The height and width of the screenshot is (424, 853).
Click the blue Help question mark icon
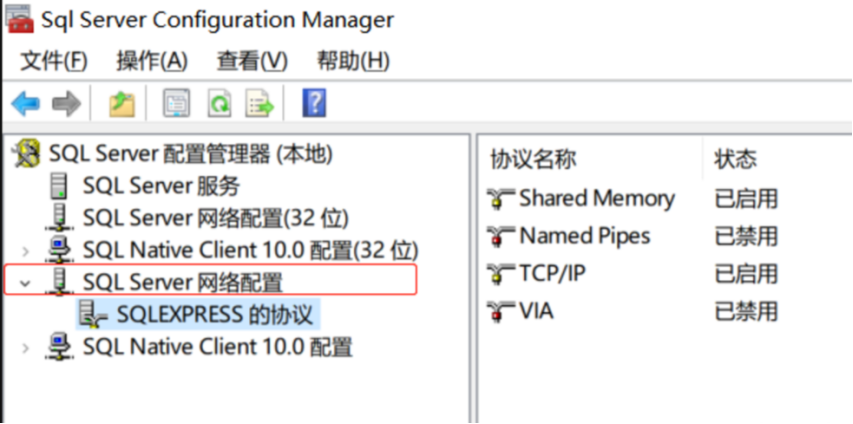(x=314, y=103)
